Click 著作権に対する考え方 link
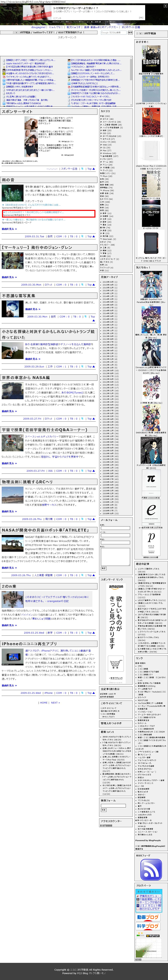 (110, 711)
